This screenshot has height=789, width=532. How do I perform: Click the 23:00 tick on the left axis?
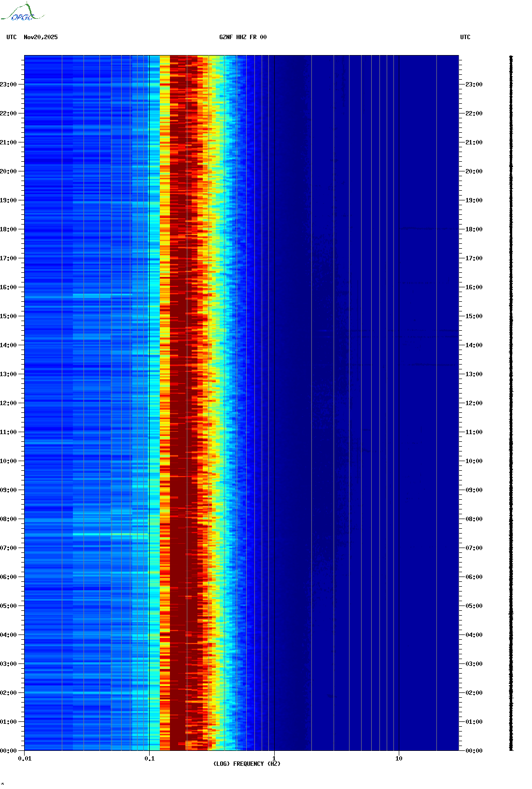(9, 85)
